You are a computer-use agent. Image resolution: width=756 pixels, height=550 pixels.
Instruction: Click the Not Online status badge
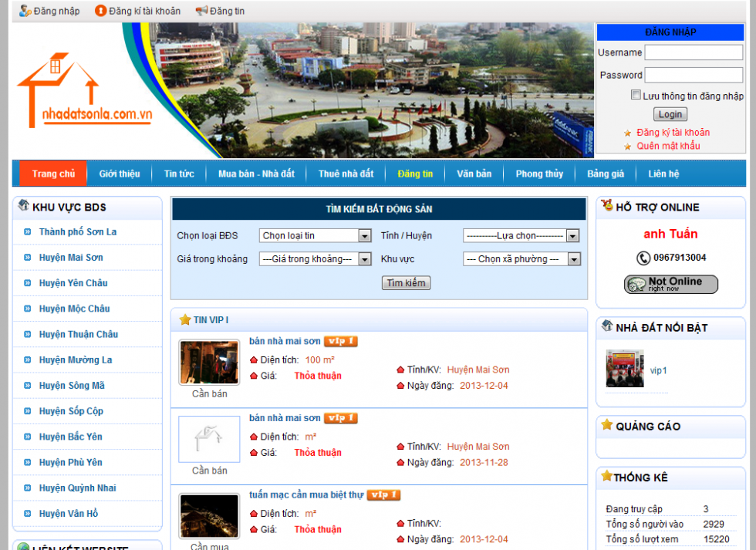pos(670,285)
